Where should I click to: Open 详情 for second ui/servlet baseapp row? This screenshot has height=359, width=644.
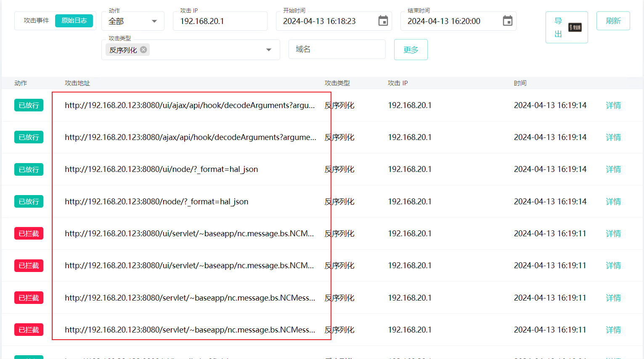[613, 266]
